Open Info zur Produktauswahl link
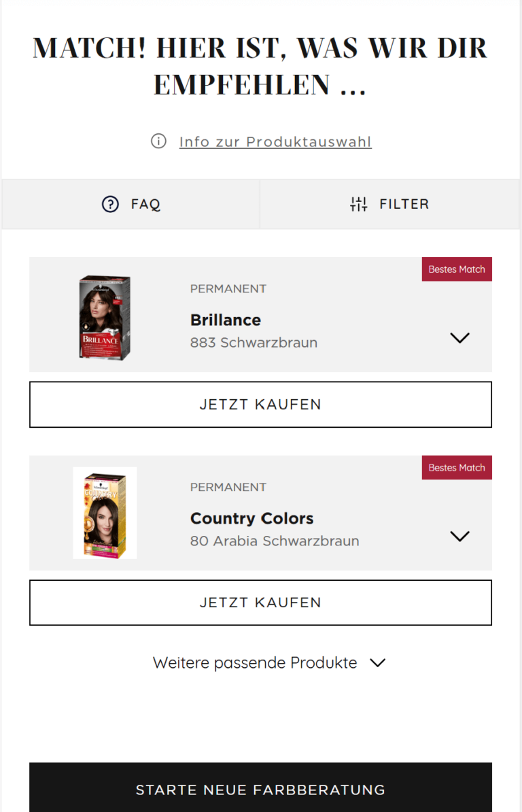Image resolution: width=522 pixels, height=812 pixels. point(275,141)
